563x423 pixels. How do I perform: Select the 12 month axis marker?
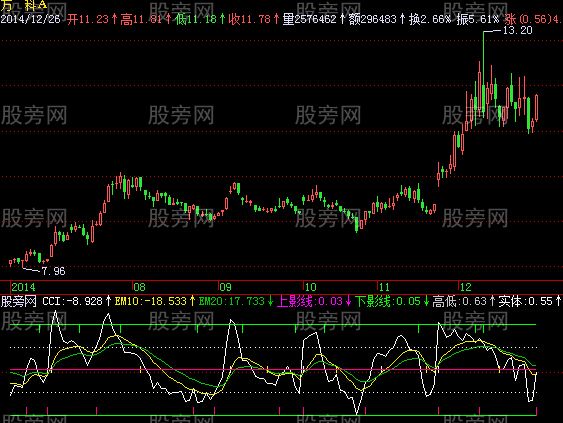[x=466, y=287]
